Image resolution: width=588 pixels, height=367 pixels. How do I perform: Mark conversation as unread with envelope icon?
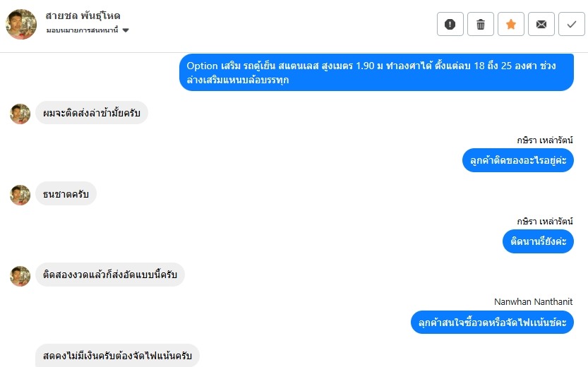click(x=541, y=24)
